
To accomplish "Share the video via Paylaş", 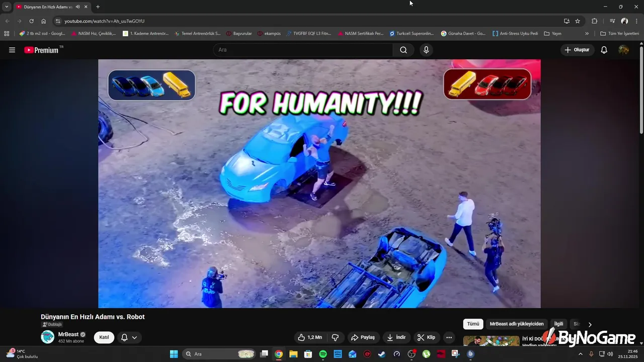I will 363,337.
